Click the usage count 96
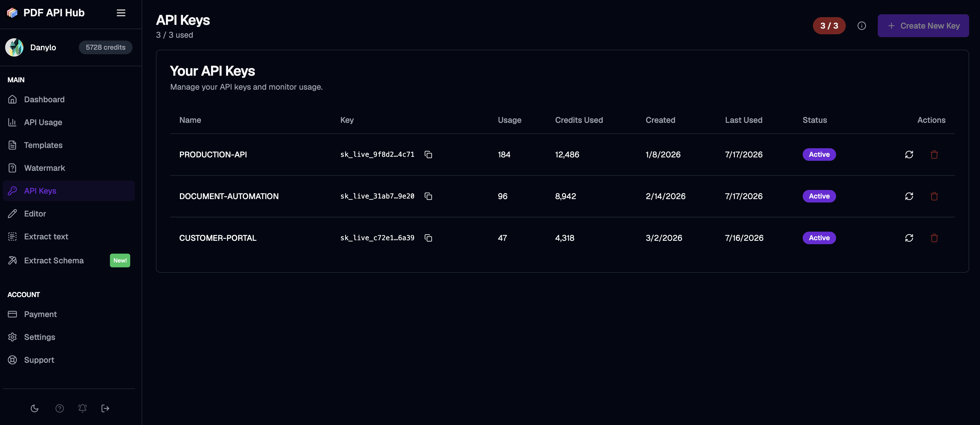This screenshot has height=425, width=980. coord(503,196)
